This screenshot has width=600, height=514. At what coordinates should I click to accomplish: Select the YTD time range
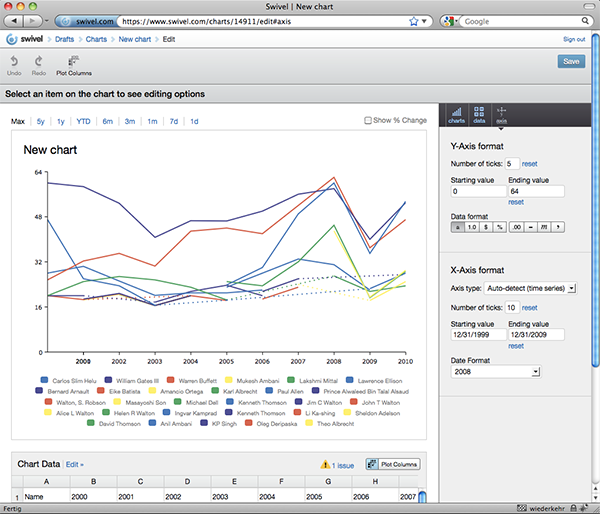pyautogui.click(x=83, y=121)
